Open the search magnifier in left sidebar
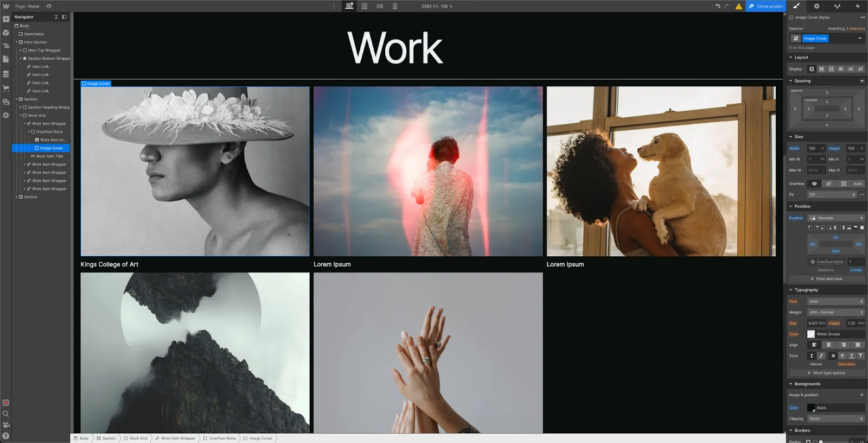 6,414
